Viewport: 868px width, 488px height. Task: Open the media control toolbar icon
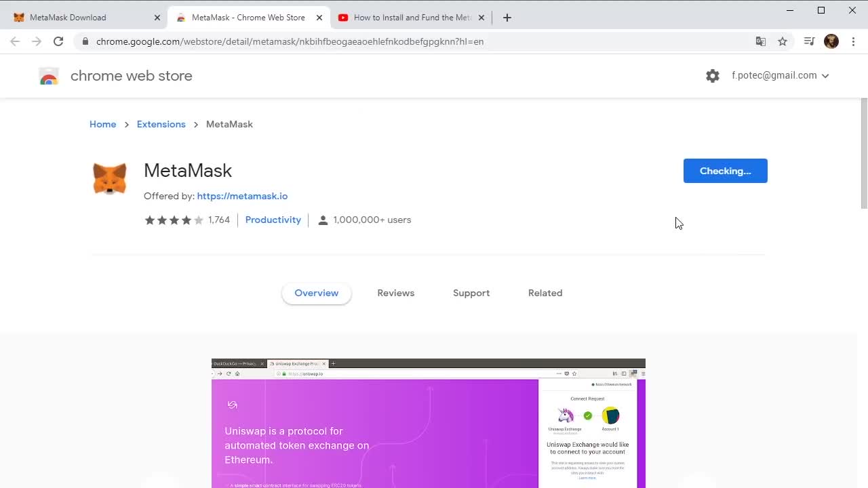coord(809,41)
